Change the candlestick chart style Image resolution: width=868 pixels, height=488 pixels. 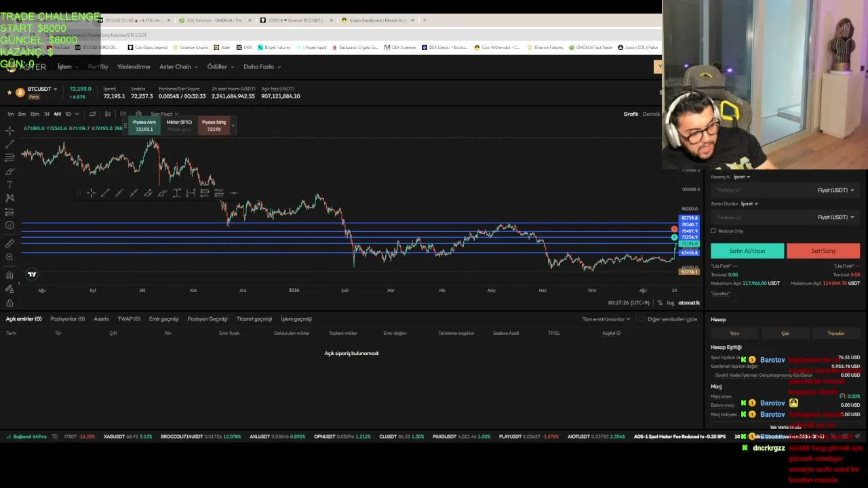pos(107,114)
